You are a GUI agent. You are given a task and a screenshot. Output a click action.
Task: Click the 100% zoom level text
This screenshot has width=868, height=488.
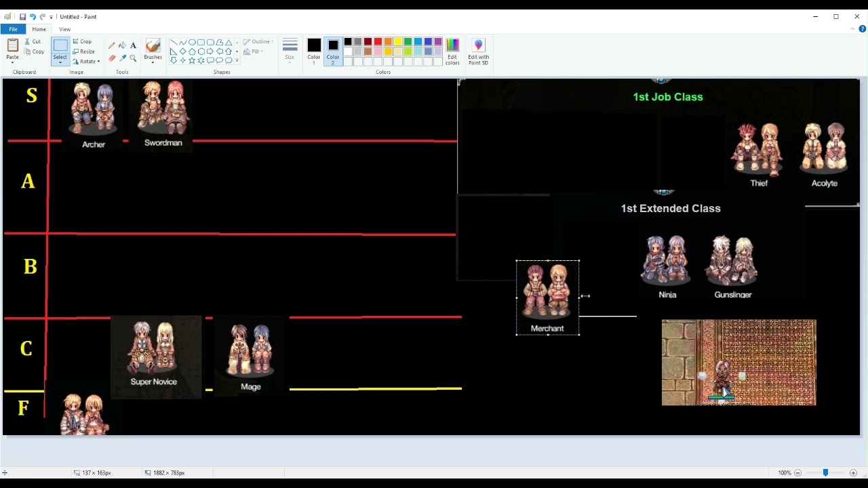(x=785, y=473)
